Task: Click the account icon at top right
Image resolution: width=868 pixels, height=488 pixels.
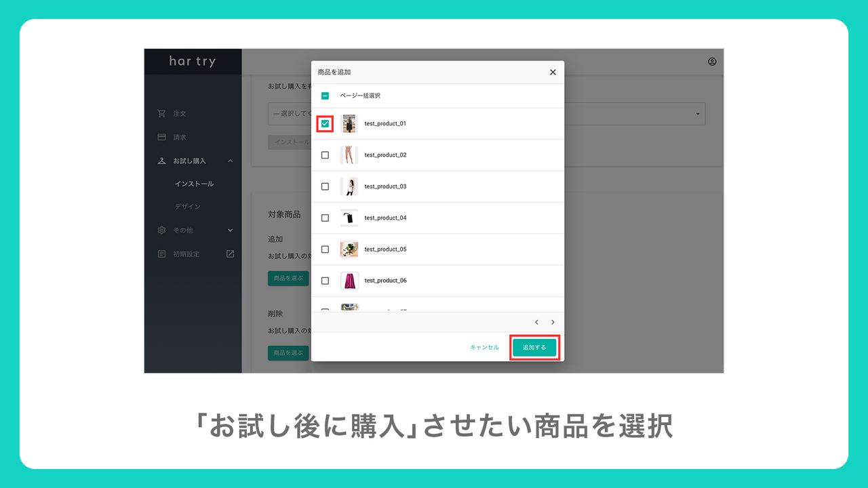Action: point(711,61)
